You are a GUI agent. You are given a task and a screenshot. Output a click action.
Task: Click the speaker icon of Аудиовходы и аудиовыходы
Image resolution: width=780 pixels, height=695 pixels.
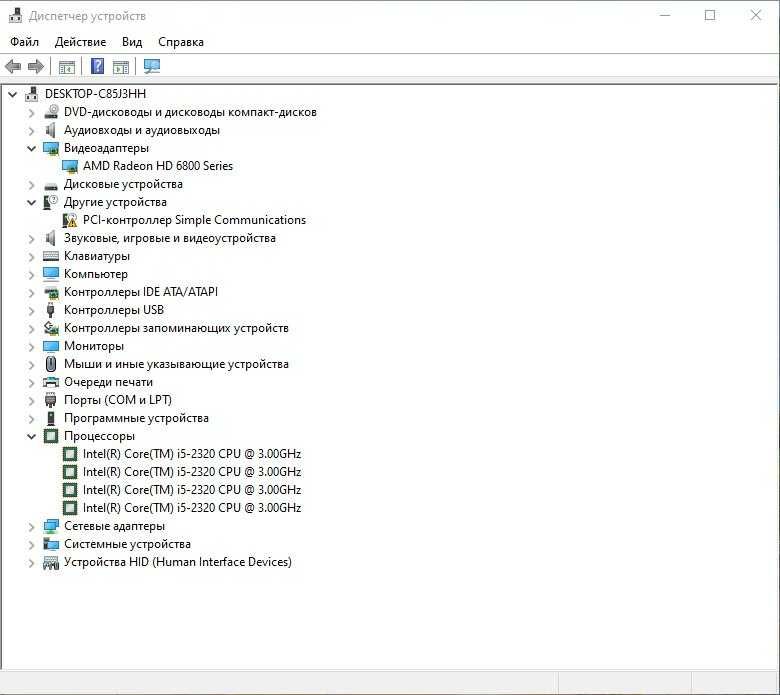point(50,130)
